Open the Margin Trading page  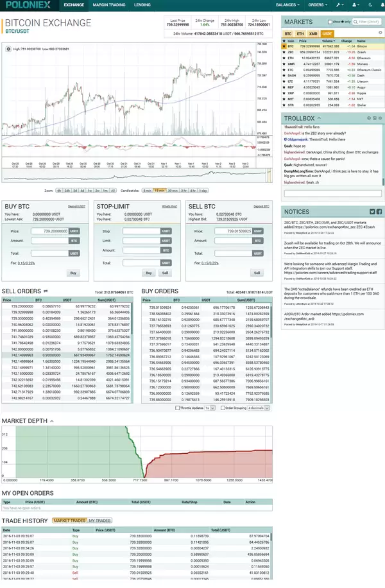coord(109,5)
